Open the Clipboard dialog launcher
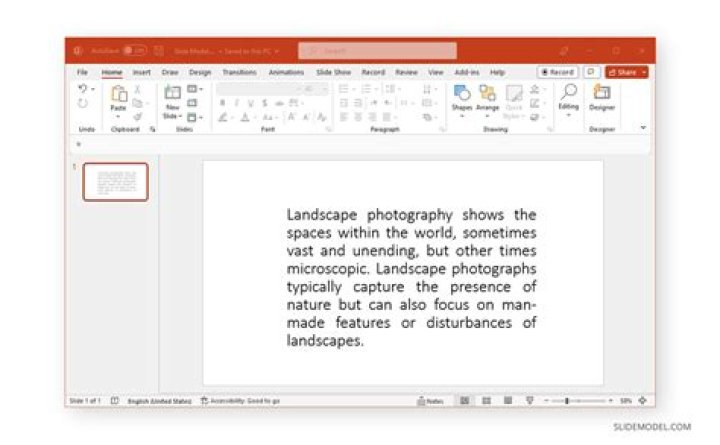This screenshot has width=720, height=445. [x=152, y=130]
